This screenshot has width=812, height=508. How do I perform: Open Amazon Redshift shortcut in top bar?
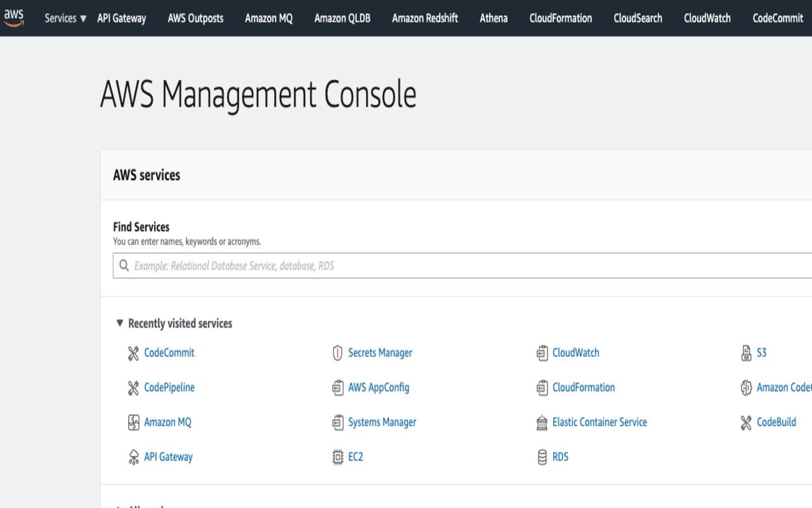(425, 18)
